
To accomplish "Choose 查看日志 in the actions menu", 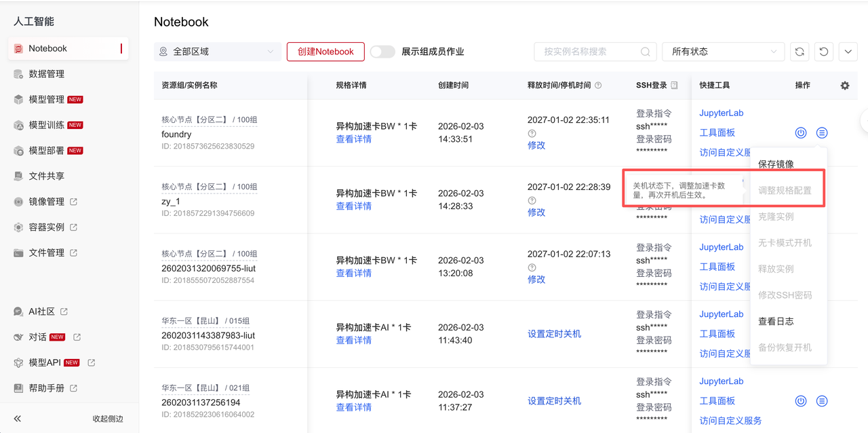I will 776,321.
